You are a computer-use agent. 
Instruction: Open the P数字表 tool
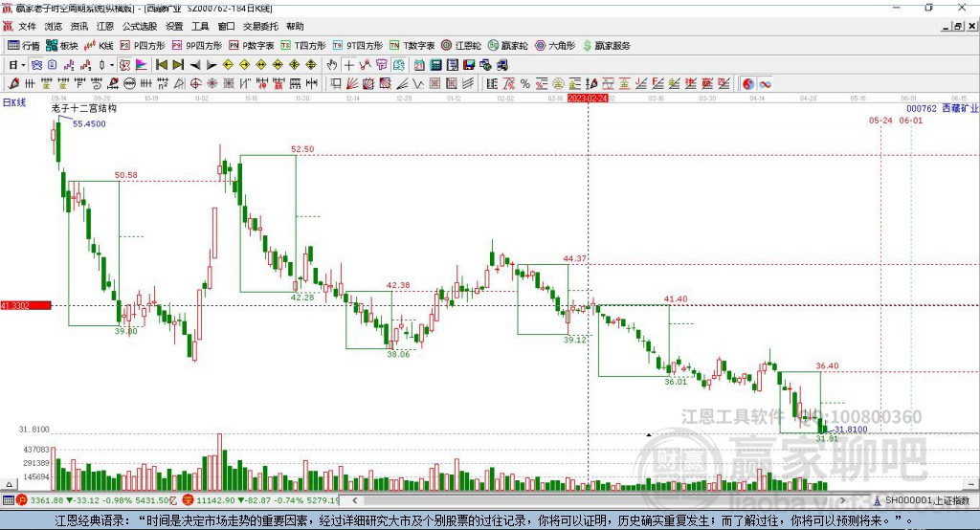pos(252,46)
